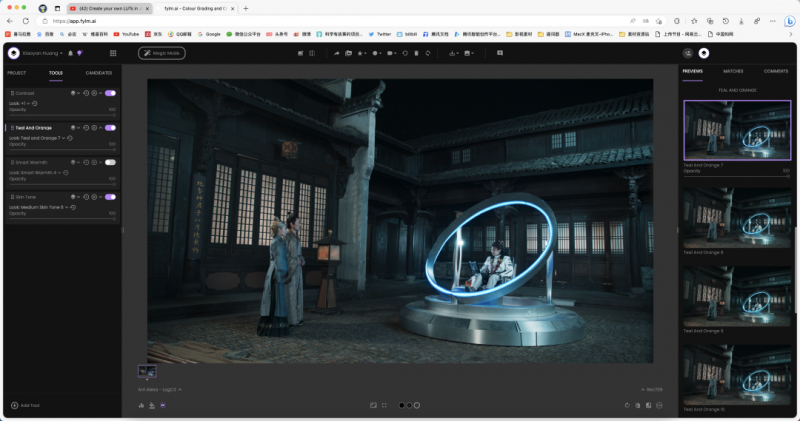Click the reset circular arrow toolbar icon
Screen dimensions: 800x421
(x=405, y=53)
